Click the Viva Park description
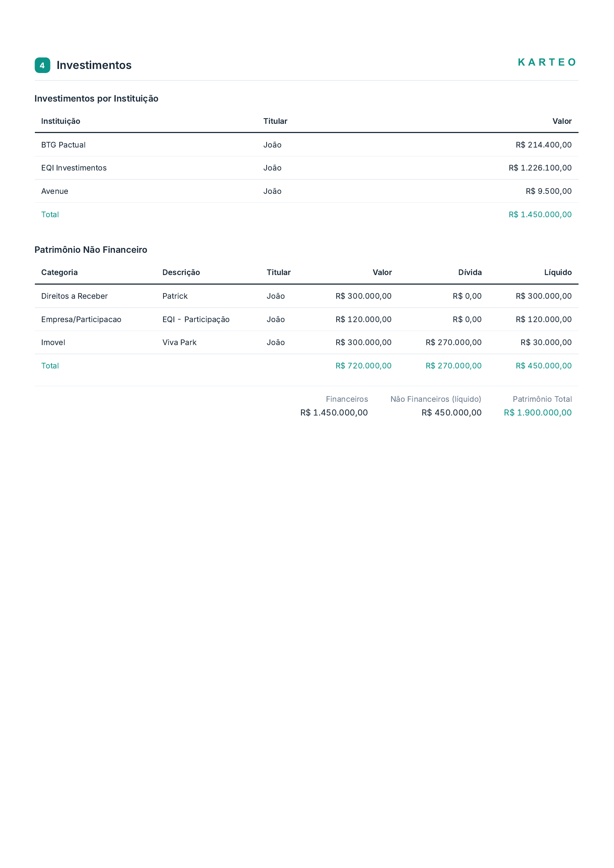 (179, 342)
